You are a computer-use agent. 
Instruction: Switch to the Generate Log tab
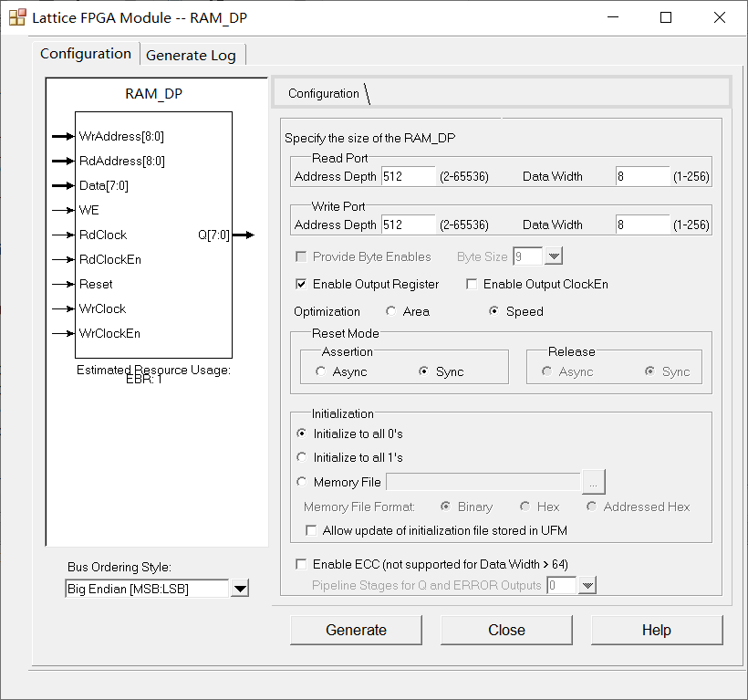coord(191,56)
